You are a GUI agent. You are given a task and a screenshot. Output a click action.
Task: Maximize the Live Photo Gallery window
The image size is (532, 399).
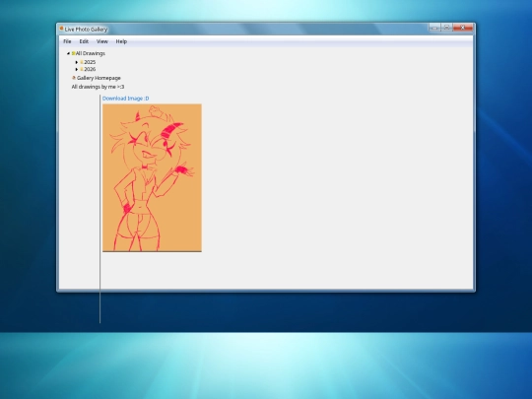tap(447, 28)
